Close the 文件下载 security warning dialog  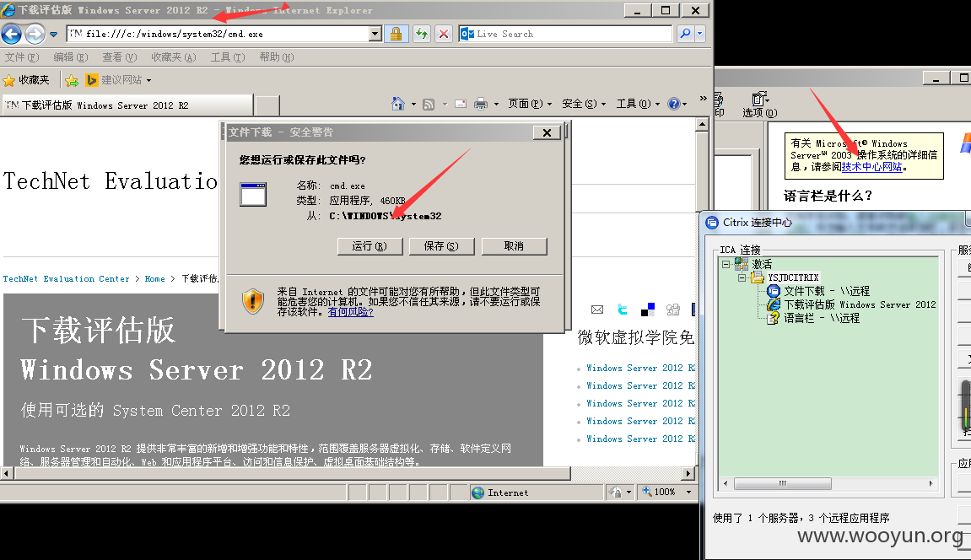(x=547, y=132)
